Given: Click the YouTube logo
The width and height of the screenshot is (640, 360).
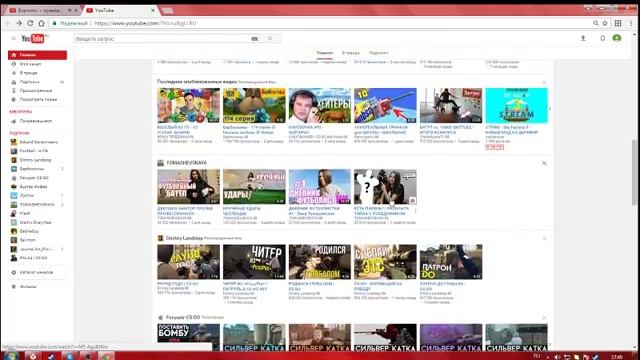Looking at the screenshot, I should [33, 38].
